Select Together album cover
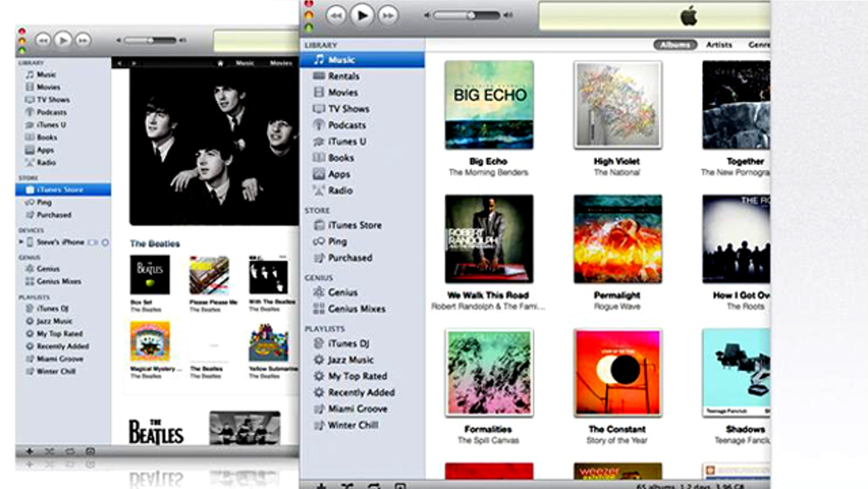The image size is (868, 489). (736, 105)
